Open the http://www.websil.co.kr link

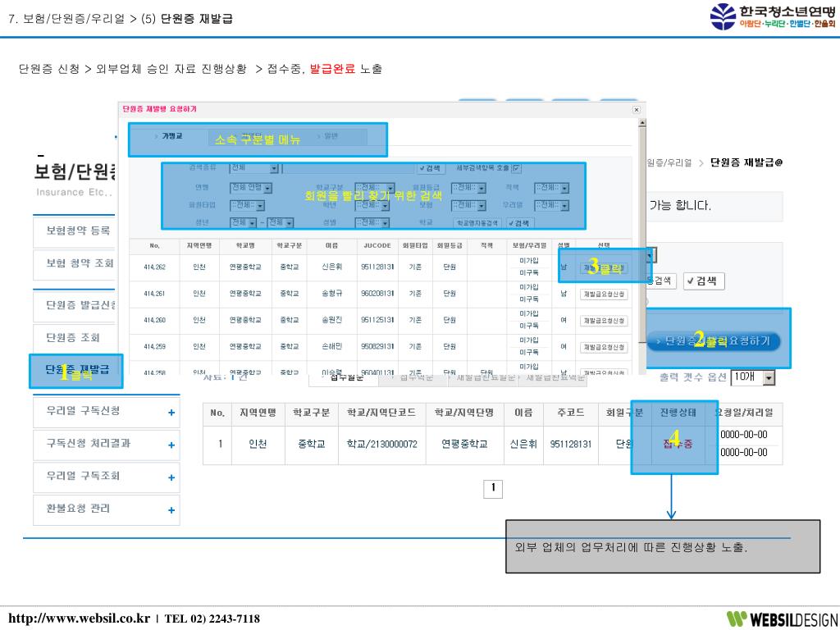(x=80, y=619)
